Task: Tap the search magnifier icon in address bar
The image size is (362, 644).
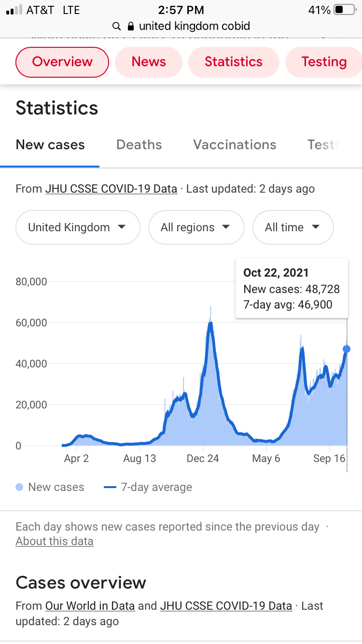Action: point(116,26)
